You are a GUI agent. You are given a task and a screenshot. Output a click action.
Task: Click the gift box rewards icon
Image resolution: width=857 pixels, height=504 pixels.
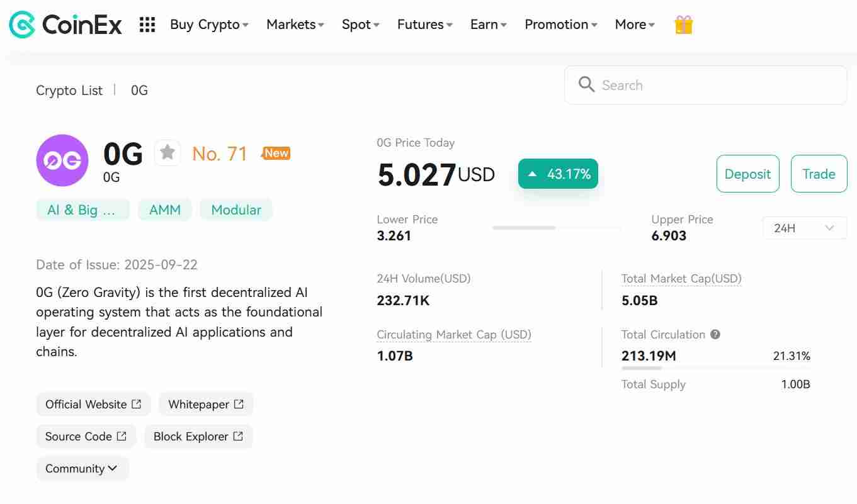(683, 25)
